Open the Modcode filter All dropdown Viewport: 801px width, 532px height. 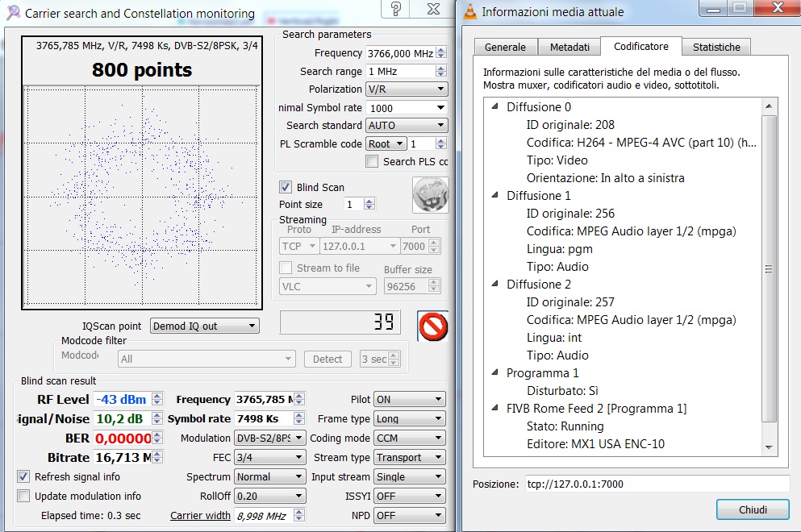pos(207,359)
